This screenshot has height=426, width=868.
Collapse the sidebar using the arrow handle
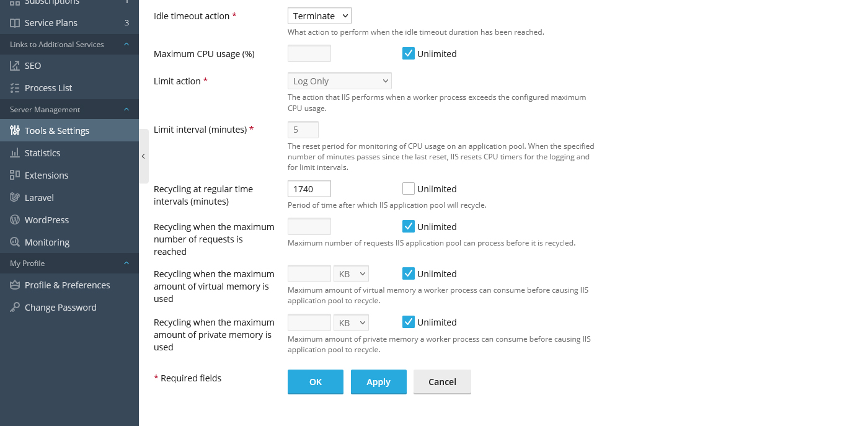[x=143, y=157]
